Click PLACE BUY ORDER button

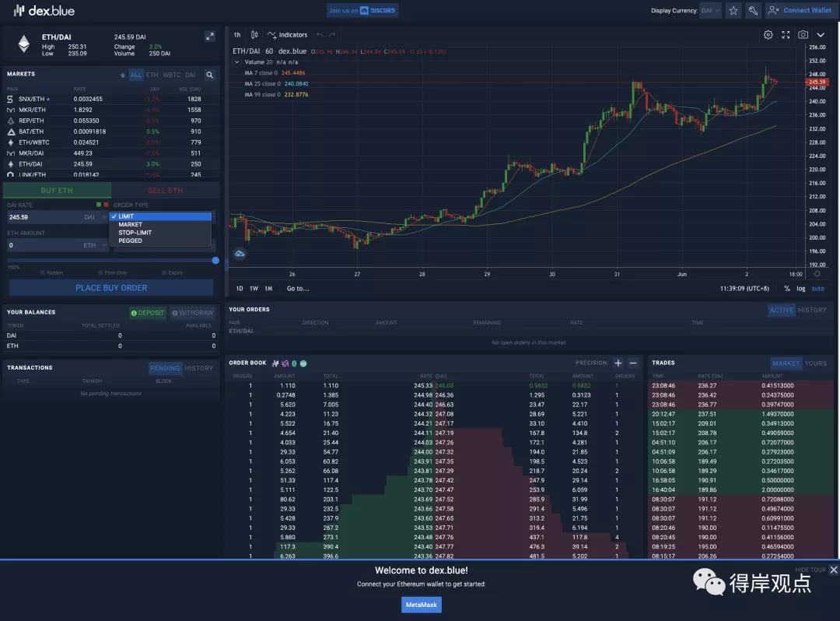(111, 288)
